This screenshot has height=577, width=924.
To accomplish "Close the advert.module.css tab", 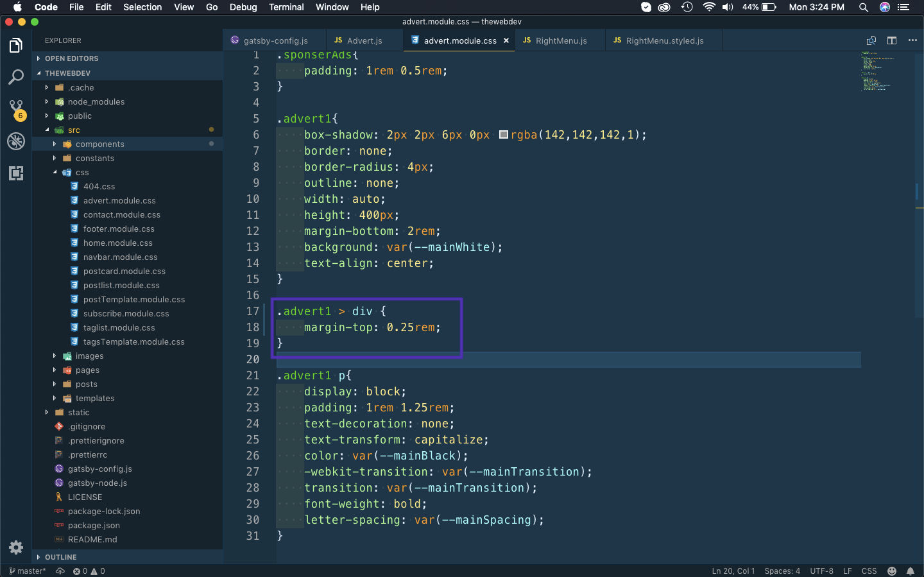I will point(506,40).
